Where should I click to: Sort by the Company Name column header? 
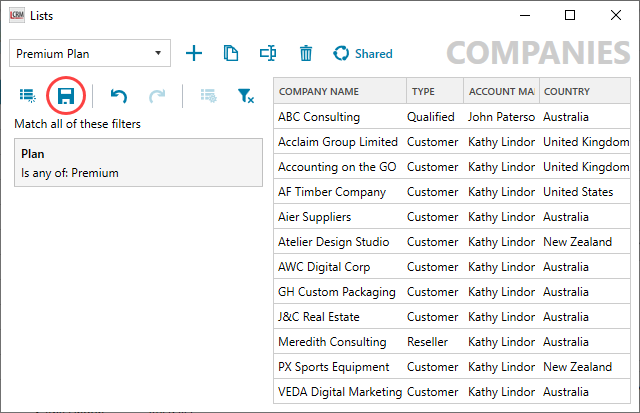tap(339, 92)
